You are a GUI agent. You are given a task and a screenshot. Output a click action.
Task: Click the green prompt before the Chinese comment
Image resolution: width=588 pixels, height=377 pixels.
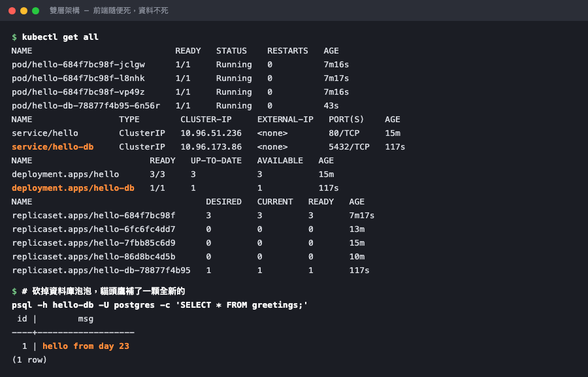(14, 291)
